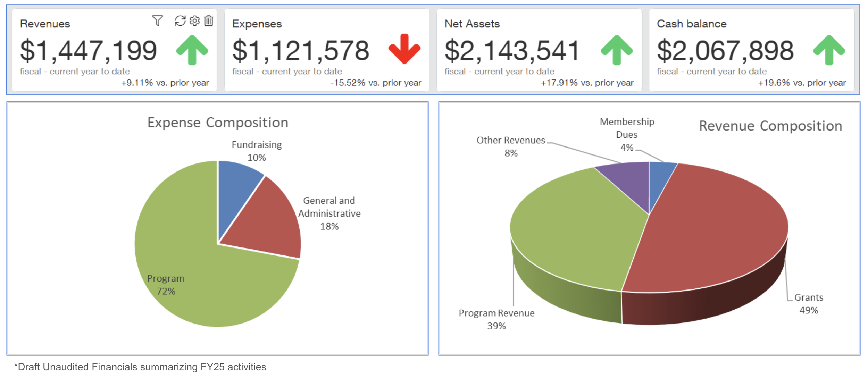Screen dimensions: 868x378
Task: Click the green up arrow beside Revenues
Action: 192,50
